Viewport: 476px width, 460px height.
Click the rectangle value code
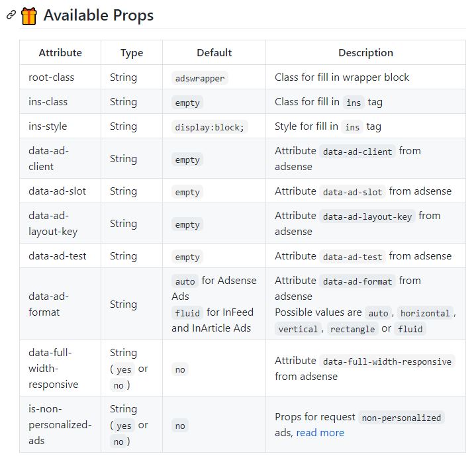tap(352, 329)
